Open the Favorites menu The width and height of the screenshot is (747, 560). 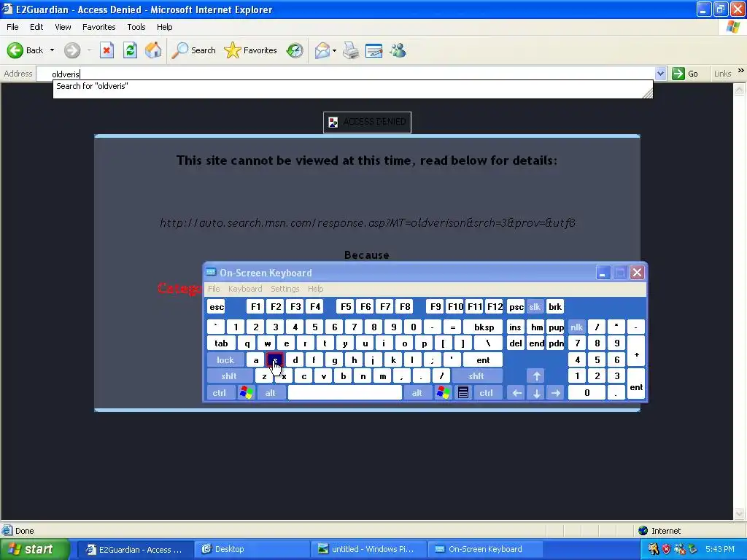[x=98, y=27]
